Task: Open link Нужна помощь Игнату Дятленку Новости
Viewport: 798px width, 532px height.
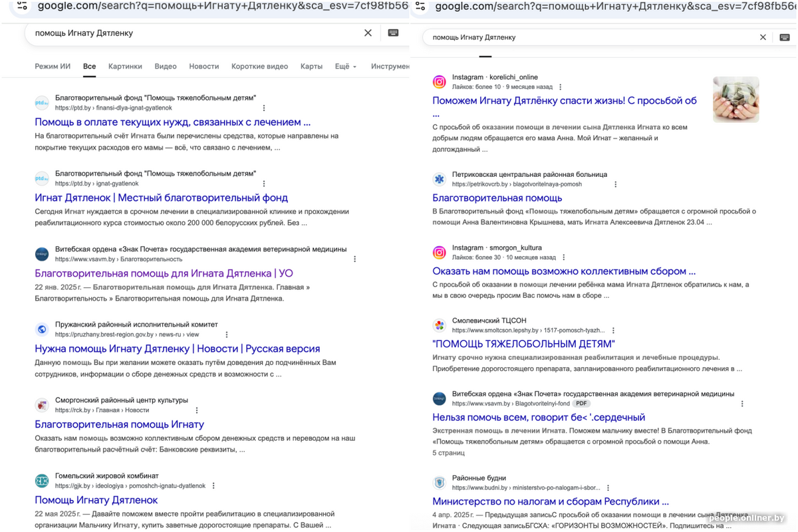Action: [x=178, y=348]
